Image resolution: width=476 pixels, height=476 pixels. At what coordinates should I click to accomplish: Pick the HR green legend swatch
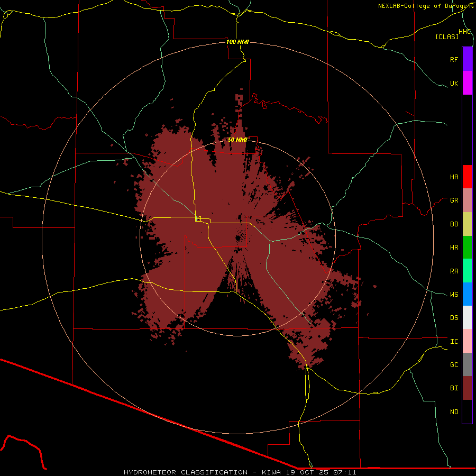pos(467,248)
